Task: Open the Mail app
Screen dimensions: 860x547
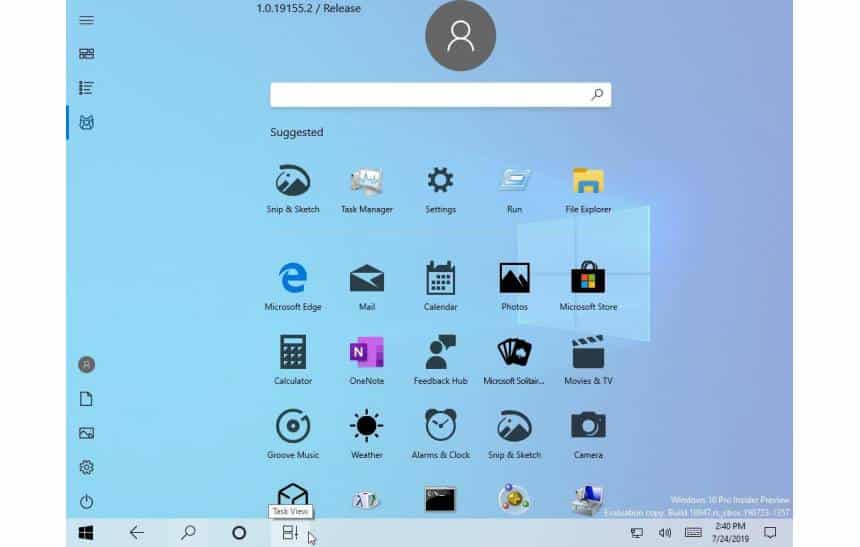Action: tap(366, 286)
